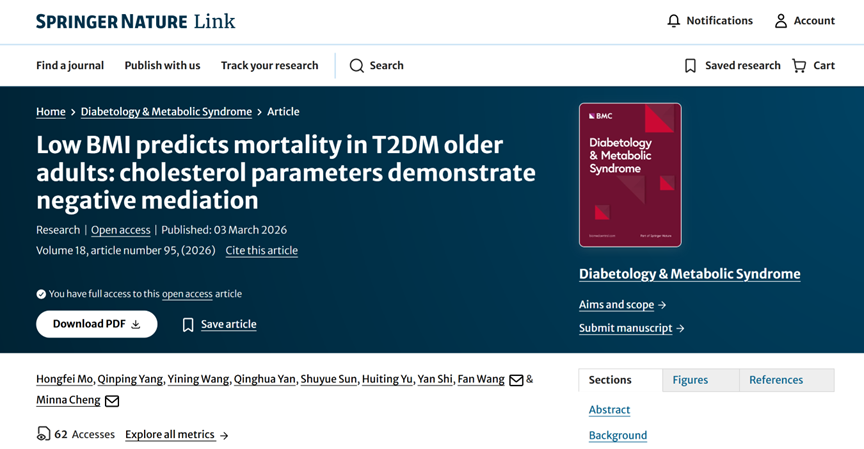Image resolution: width=864 pixels, height=449 pixels.
Task: Switch to the Figures tab
Action: [x=690, y=380]
